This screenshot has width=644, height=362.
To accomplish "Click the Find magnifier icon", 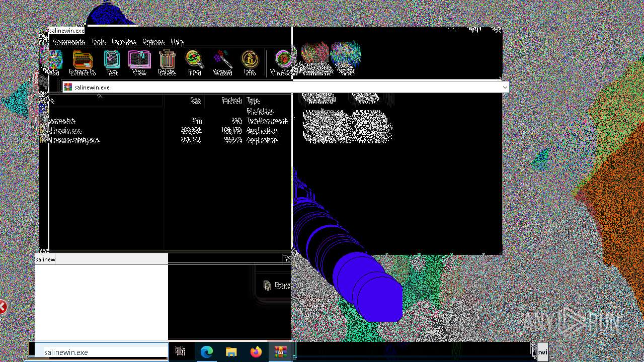I will pos(194,62).
